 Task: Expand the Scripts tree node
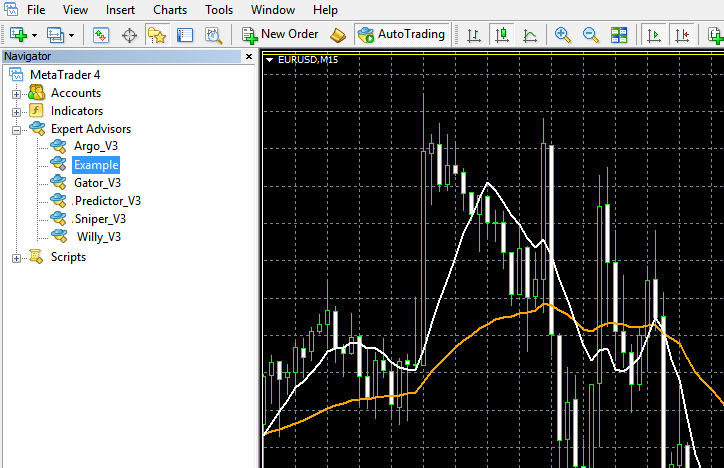tap(16, 258)
